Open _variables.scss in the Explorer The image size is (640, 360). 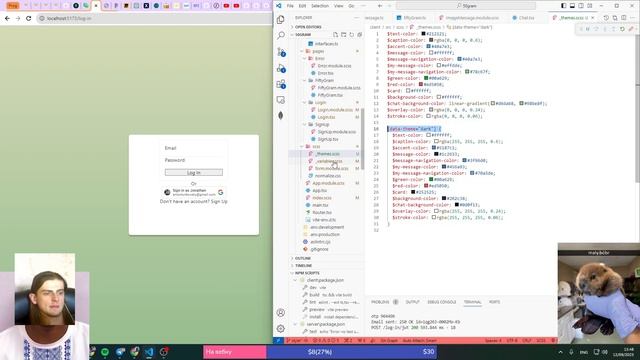click(x=329, y=161)
